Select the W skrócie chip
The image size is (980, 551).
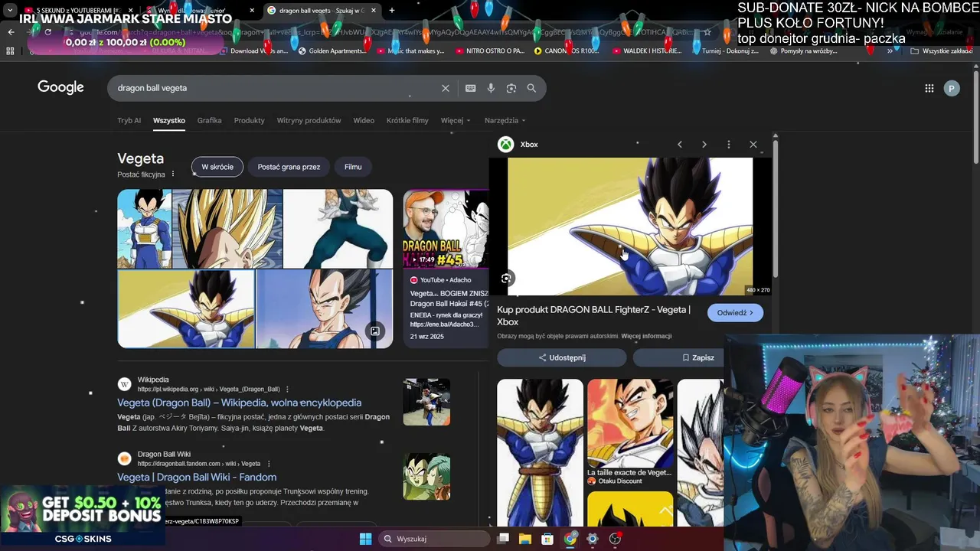tap(217, 167)
